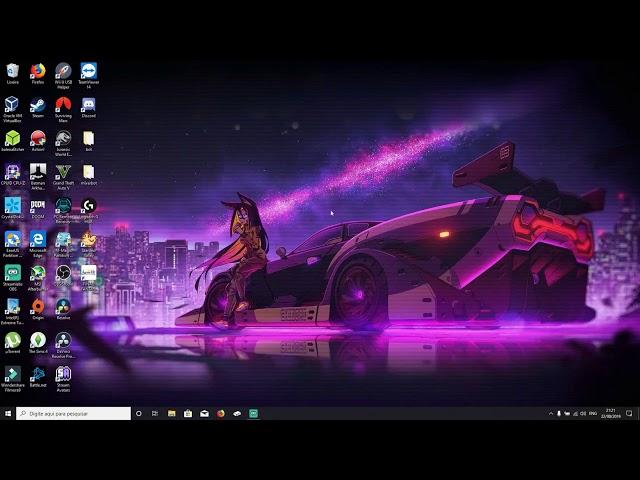Image resolution: width=640 pixels, height=480 pixels.
Task: Select the shortcut labeled Resolve
Action: [x=63, y=309]
